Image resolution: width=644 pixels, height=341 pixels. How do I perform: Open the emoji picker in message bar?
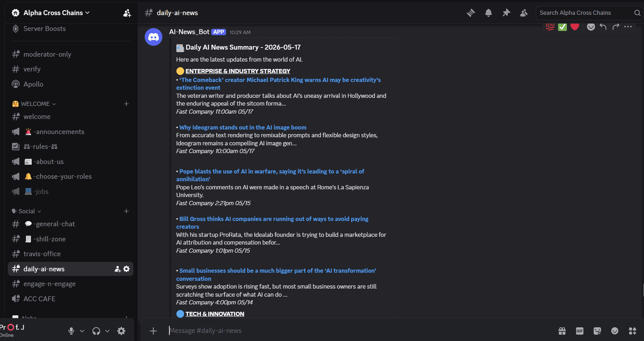[615, 331]
